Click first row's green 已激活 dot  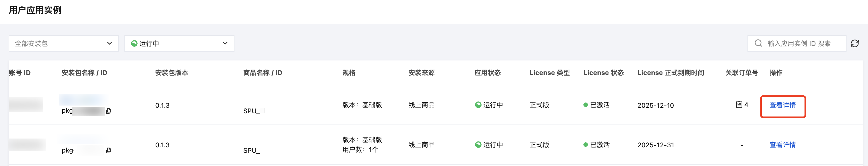point(586,105)
